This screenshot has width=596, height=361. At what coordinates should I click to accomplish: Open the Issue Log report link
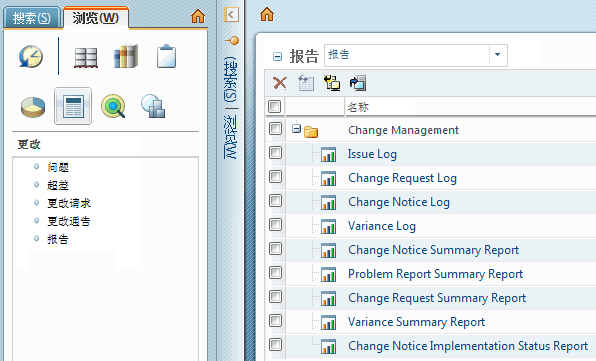(x=372, y=154)
